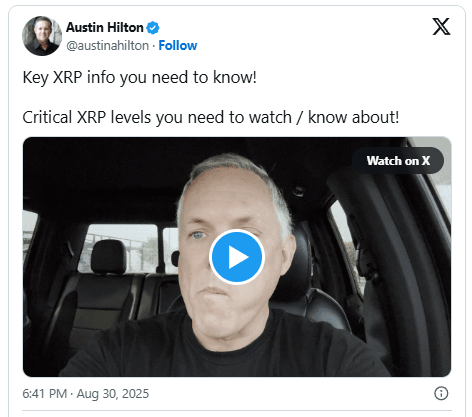Select the 'Key XRP info' text line
The image size is (472, 417).
point(139,77)
